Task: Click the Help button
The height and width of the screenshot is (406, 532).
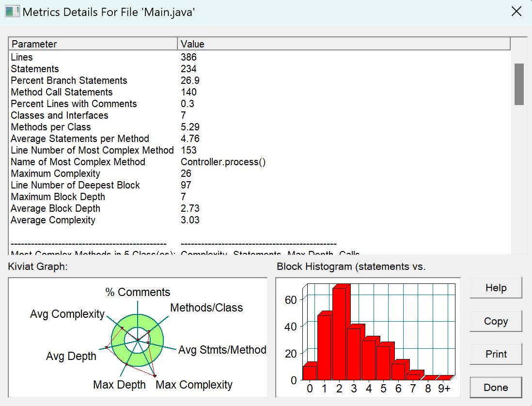Action: pyautogui.click(x=496, y=288)
